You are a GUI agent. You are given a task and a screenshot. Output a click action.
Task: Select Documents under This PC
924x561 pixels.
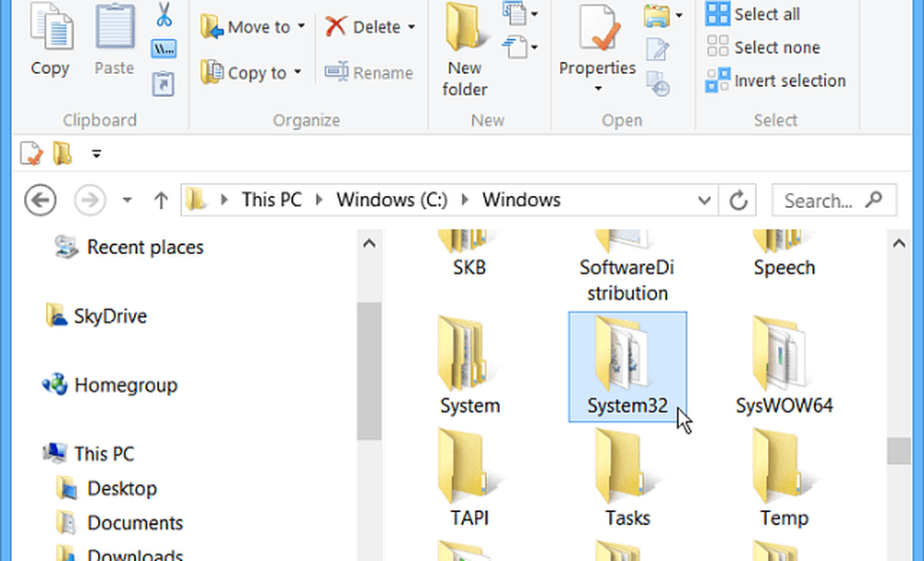point(119,523)
